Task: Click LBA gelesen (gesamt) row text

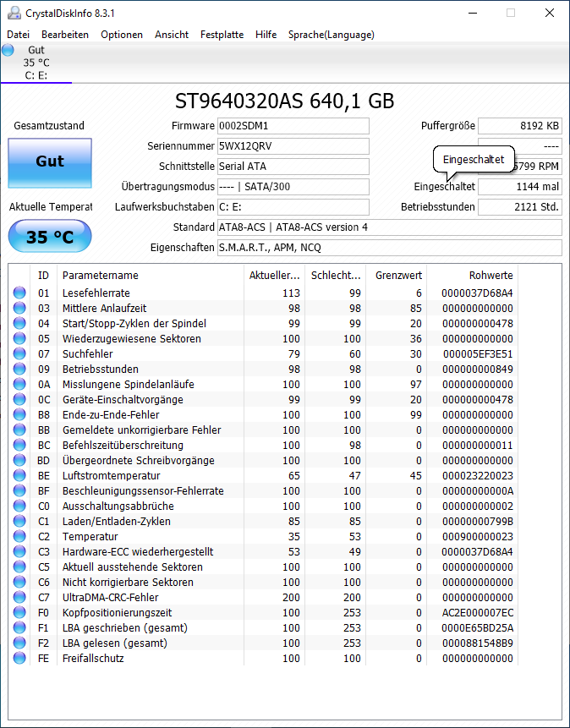Action: [115, 643]
